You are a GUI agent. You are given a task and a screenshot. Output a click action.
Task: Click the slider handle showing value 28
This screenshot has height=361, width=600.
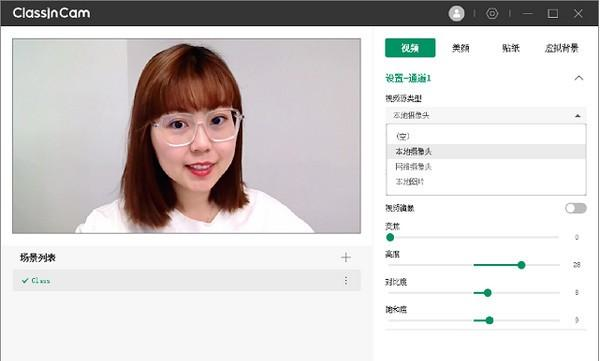coord(521,265)
